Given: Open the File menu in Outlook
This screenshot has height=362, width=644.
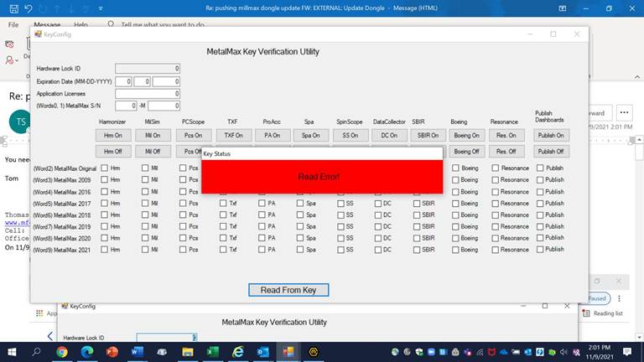Looking at the screenshot, I should pos(13,24).
